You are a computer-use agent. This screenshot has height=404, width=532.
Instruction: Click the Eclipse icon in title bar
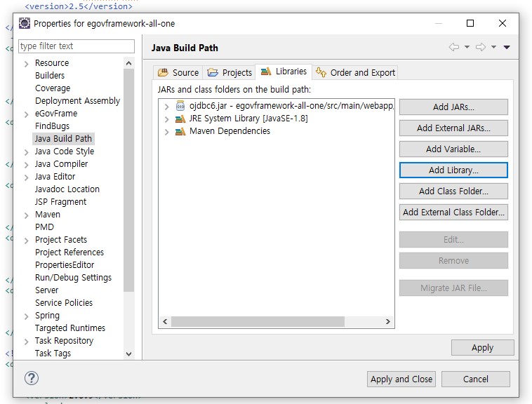coord(25,23)
